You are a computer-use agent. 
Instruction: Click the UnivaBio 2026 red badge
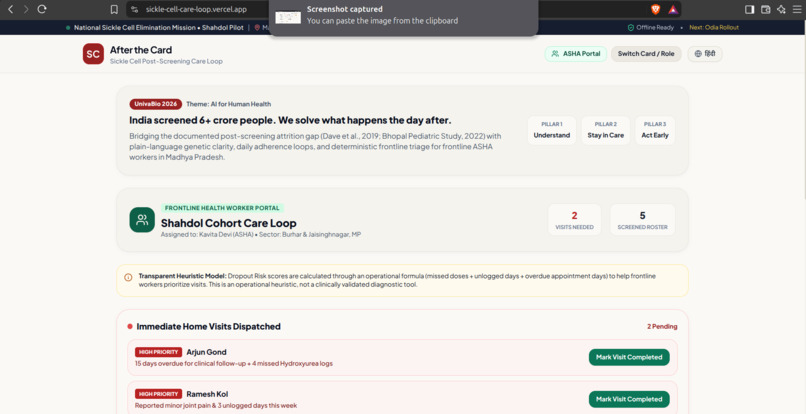(x=156, y=104)
